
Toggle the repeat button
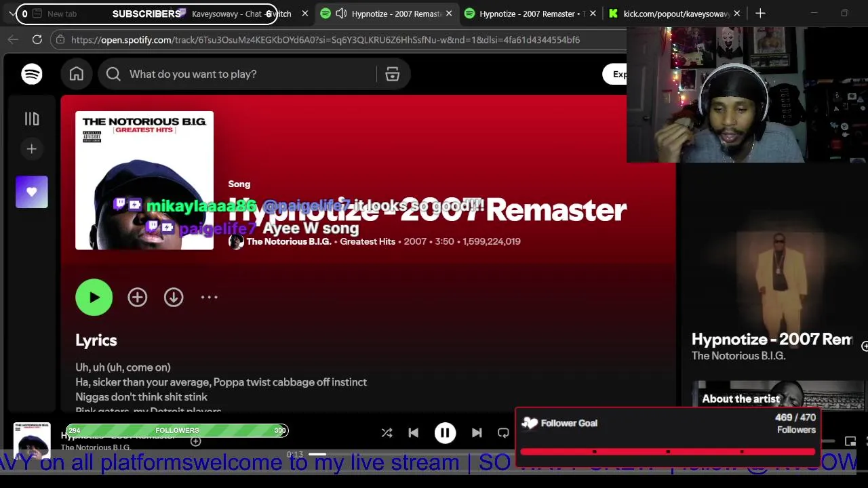(x=503, y=432)
